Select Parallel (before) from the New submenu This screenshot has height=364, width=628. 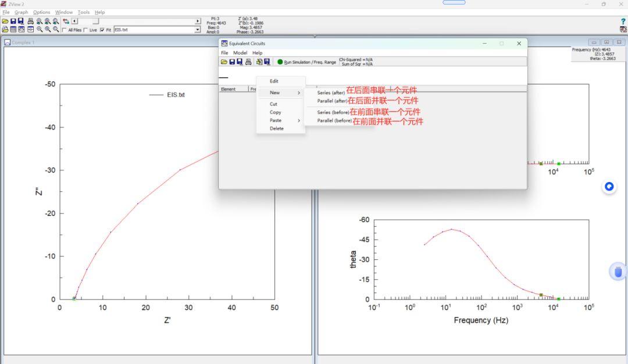coord(334,120)
